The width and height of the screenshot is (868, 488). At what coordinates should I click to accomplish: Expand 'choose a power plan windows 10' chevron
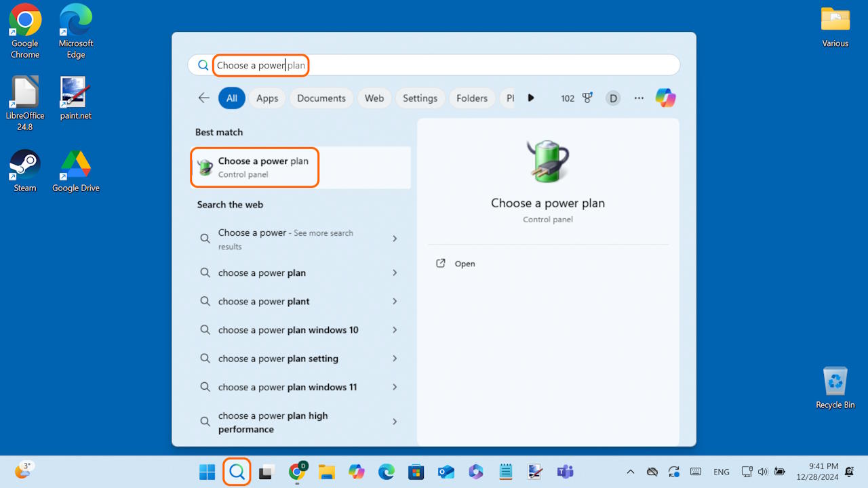click(395, 330)
